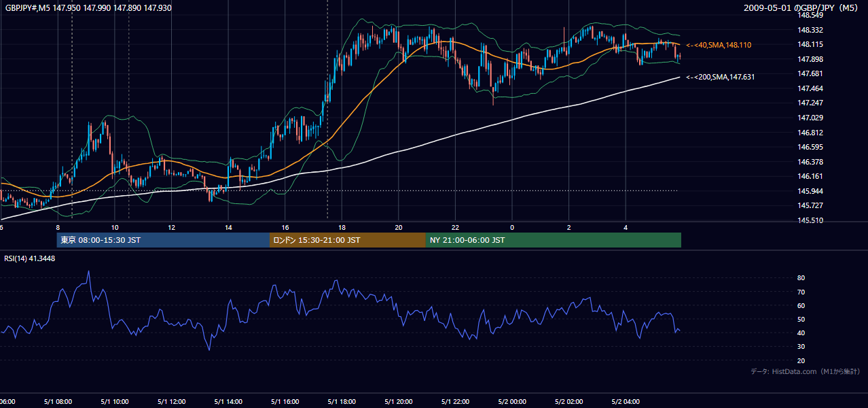Image resolution: width=868 pixels, height=408 pixels.
Task: Click price axis value 146.595
Action: pos(810,147)
